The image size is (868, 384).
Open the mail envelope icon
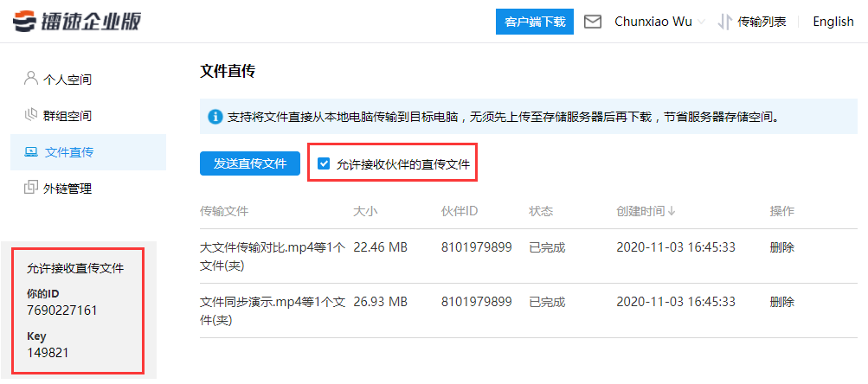(593, 22)
